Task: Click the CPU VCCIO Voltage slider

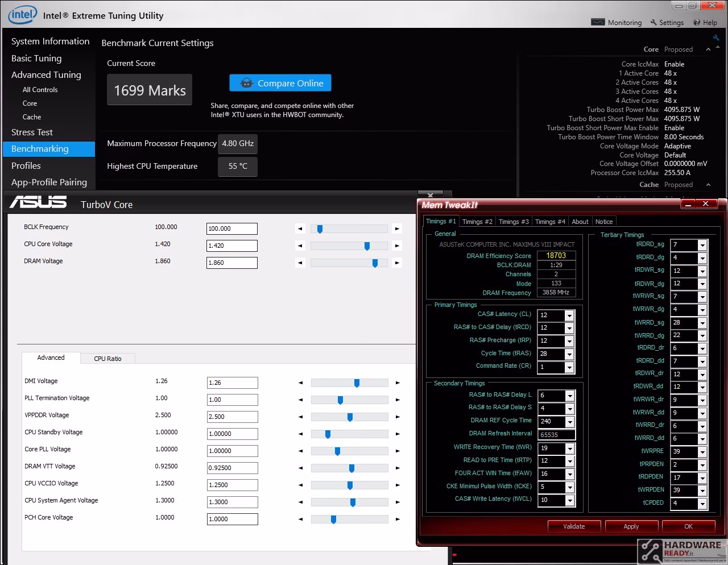Action: point(350,485)
